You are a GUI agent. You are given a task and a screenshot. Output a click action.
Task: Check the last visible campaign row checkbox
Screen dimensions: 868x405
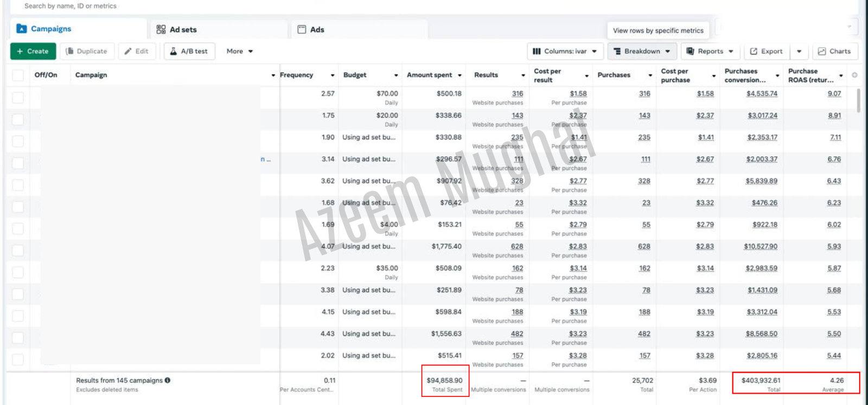[x=18, y=359]
